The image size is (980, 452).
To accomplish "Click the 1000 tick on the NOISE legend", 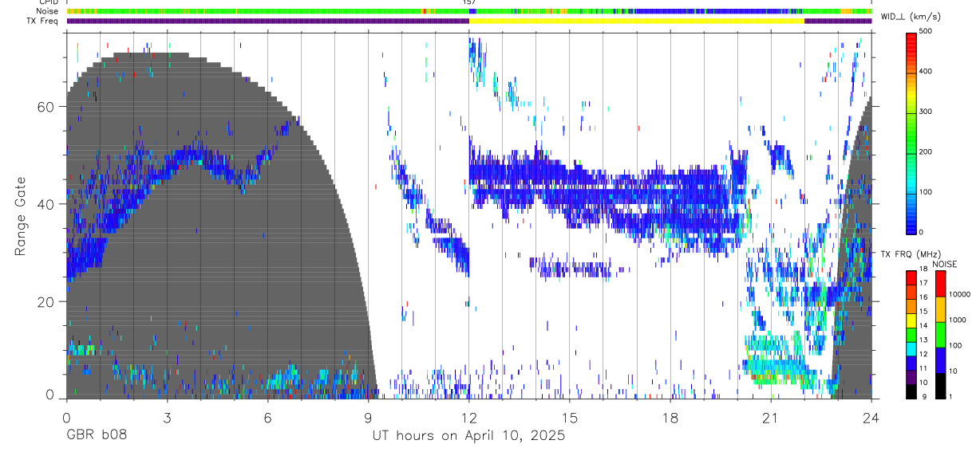I will click(x=957, y=320).
